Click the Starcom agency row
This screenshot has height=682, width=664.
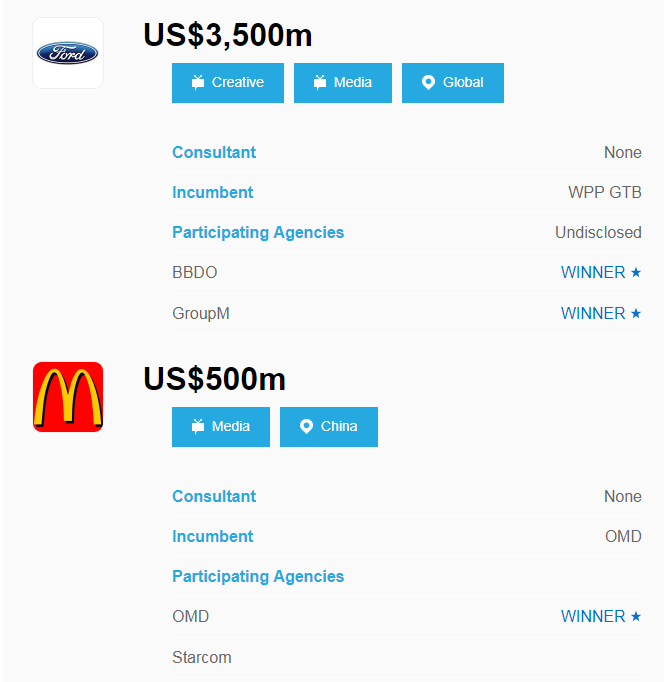pyautogui.click(x=202, y=658)
